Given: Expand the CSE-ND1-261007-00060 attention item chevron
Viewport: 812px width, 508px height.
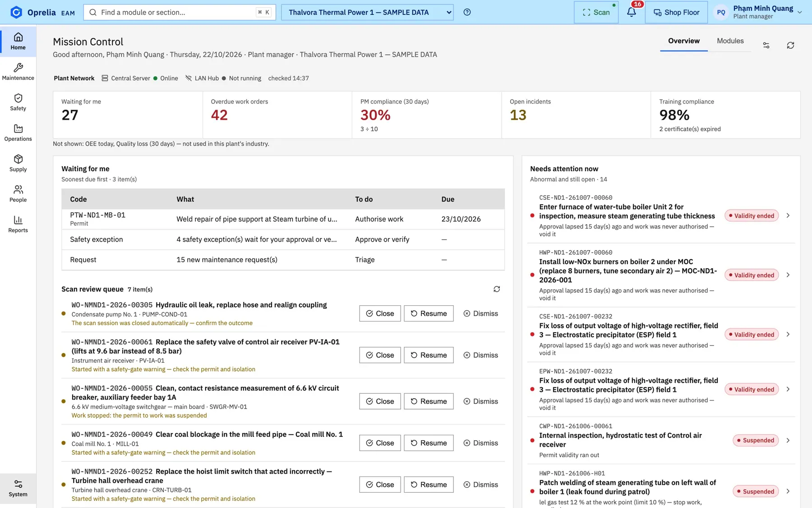Looking at the screenshot, I should click(x=788, y=215).
